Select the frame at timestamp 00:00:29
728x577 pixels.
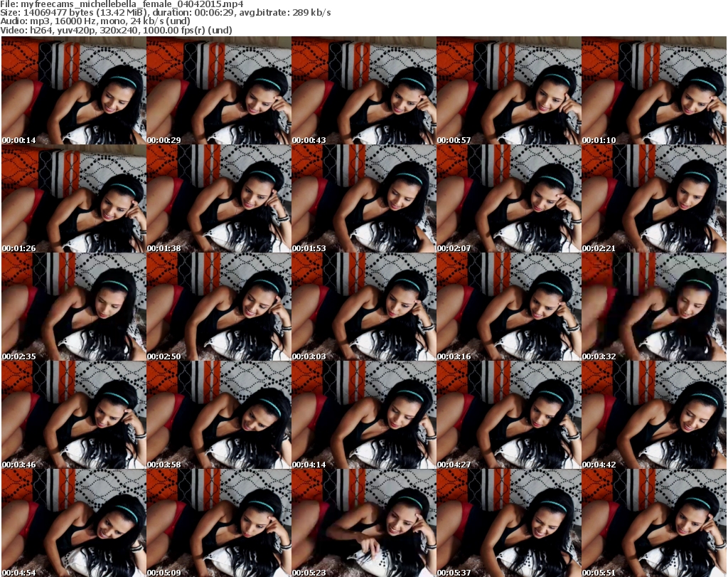[x=218, y=91]
